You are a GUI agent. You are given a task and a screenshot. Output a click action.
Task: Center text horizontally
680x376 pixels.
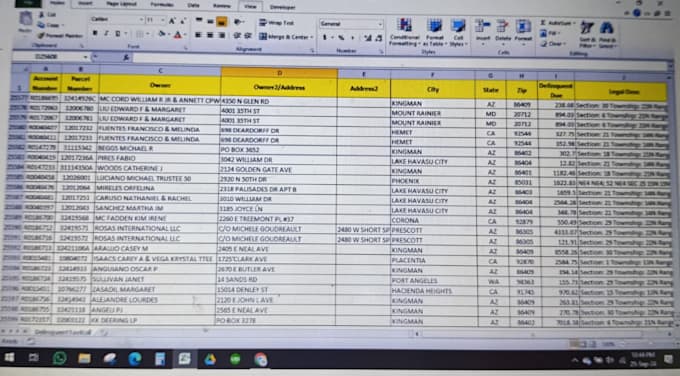point(209,35)
